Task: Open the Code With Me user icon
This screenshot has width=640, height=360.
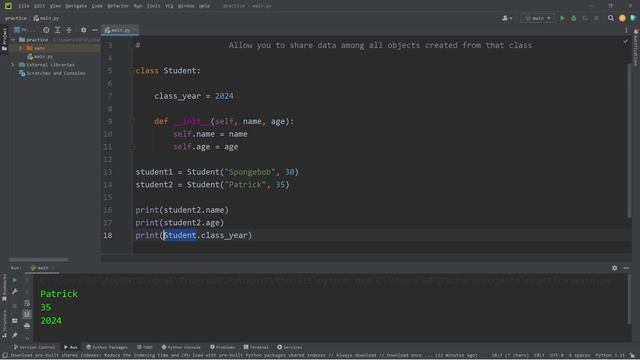Action: pos(507,18)
